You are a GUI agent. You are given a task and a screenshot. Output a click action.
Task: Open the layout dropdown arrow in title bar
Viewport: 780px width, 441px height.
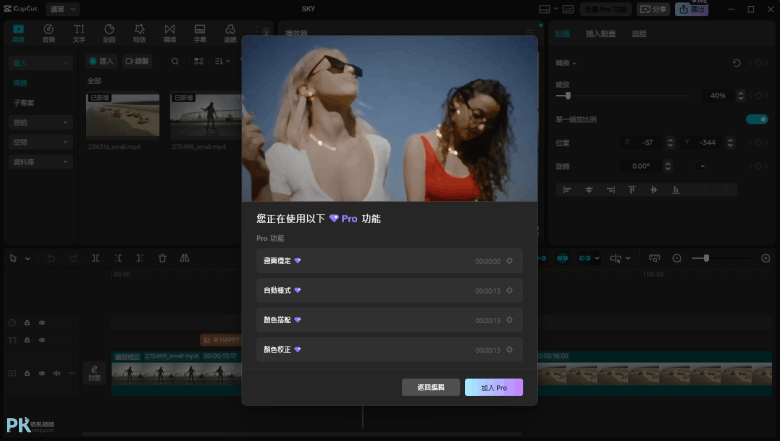556,8
